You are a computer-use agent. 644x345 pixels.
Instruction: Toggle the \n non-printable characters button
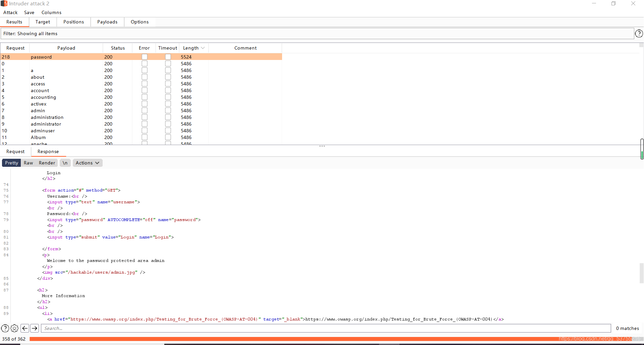[x=65, y=163]
